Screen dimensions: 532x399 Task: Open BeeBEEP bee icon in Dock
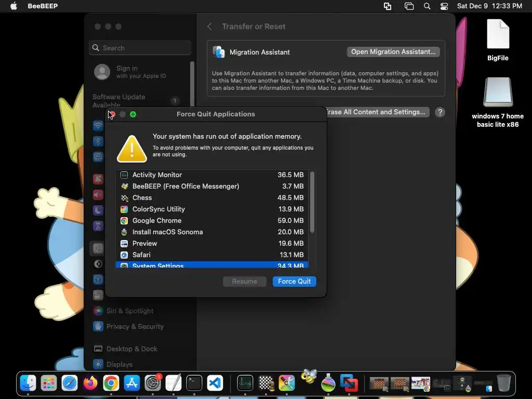coord(309,377)
